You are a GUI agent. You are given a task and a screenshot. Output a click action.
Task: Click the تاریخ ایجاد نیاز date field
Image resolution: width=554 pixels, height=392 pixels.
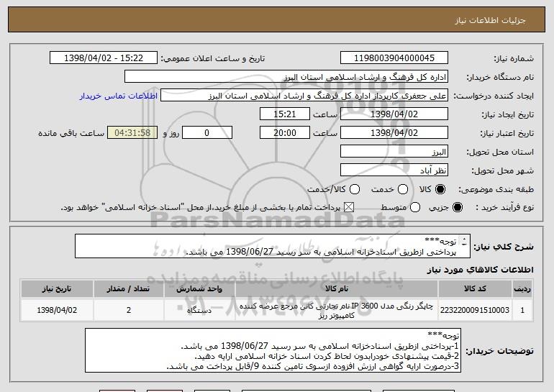pos(394,114)
